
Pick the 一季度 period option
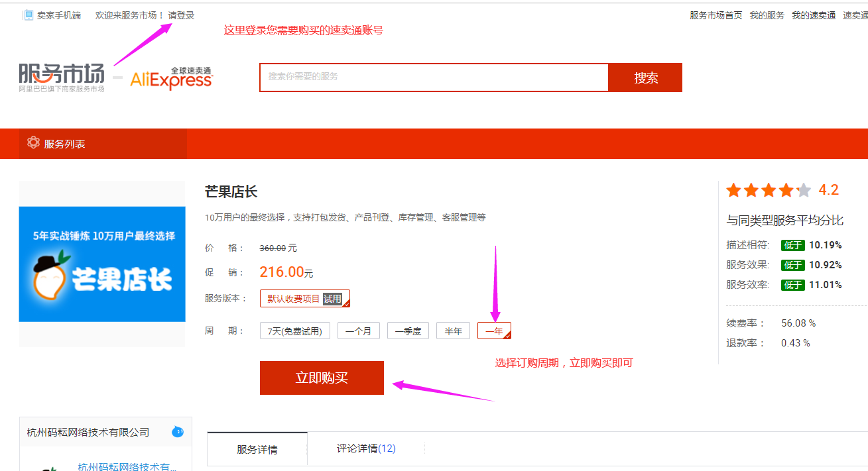[x=408, y=331]
